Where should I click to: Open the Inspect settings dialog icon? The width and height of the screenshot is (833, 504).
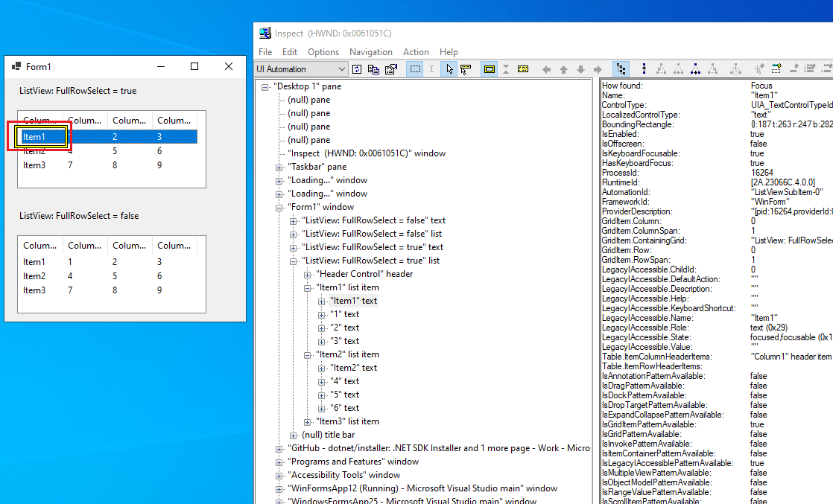[x=390, y=68]
